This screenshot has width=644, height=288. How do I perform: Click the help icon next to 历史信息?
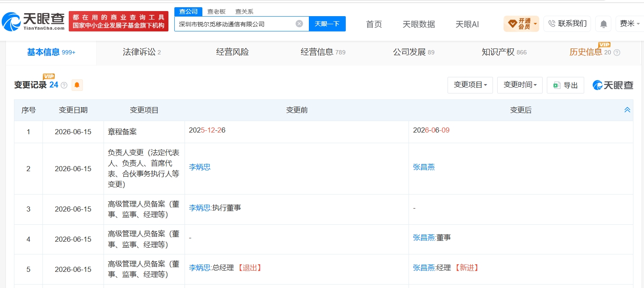(617, 53)
